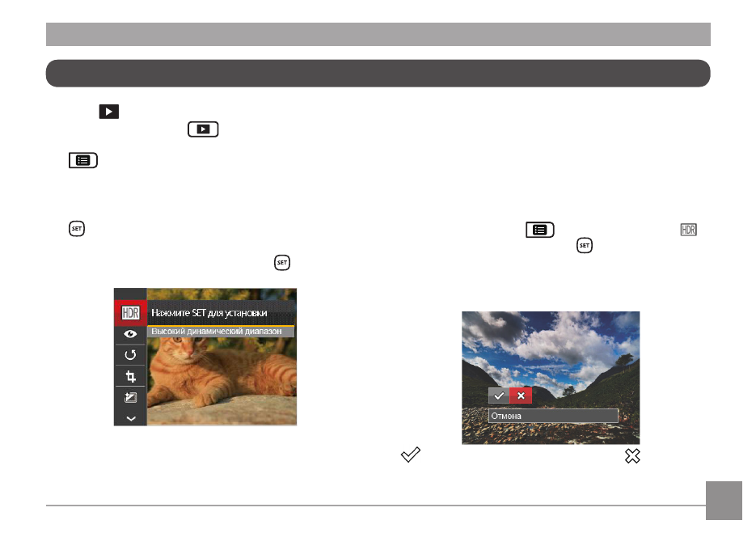Click the outlined checkmark symbol below
Viewport: 756px width, 550px height.
[x=411, y=455]
